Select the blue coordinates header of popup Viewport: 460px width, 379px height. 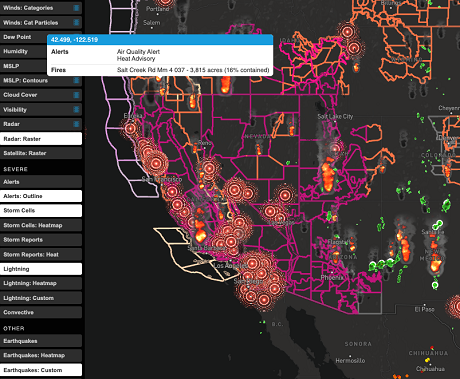pyautogui.click(x=160, y=40)
